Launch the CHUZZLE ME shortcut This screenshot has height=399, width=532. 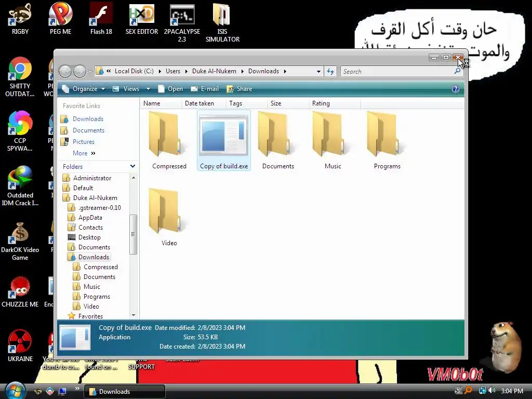pos(20,292)
